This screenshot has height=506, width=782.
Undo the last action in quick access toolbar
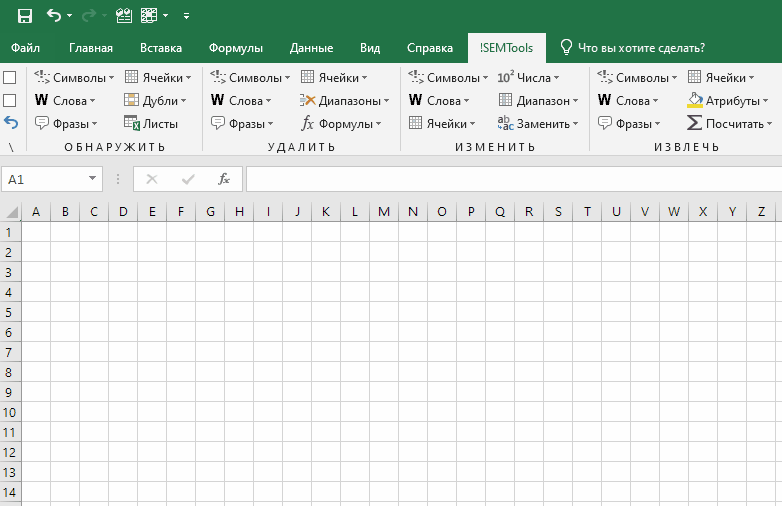[54, 16]
